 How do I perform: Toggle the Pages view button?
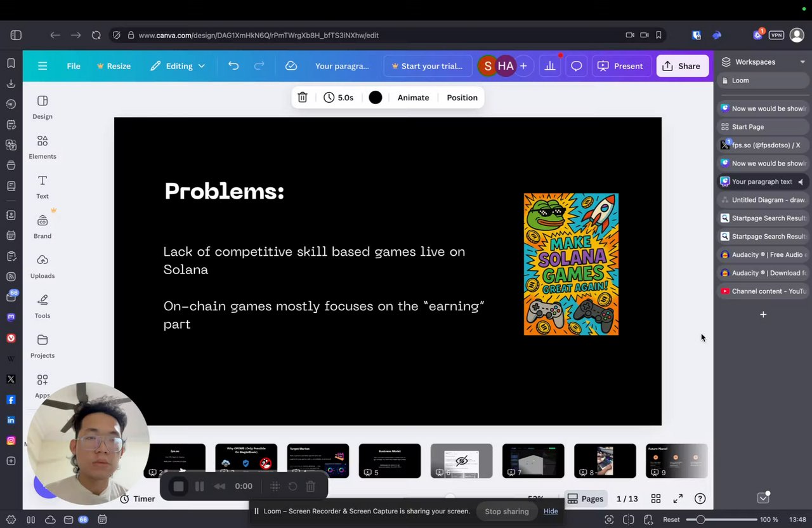[586, 499]
